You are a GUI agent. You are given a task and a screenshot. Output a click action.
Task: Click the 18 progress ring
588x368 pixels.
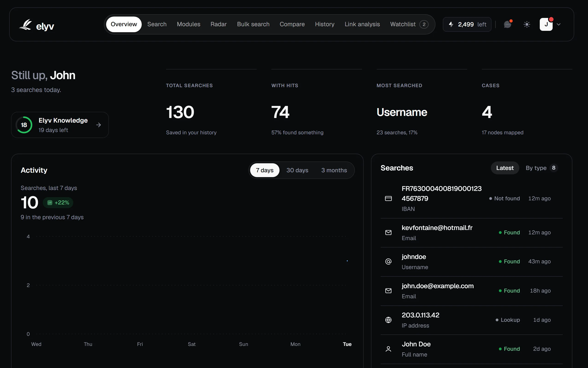24,125
